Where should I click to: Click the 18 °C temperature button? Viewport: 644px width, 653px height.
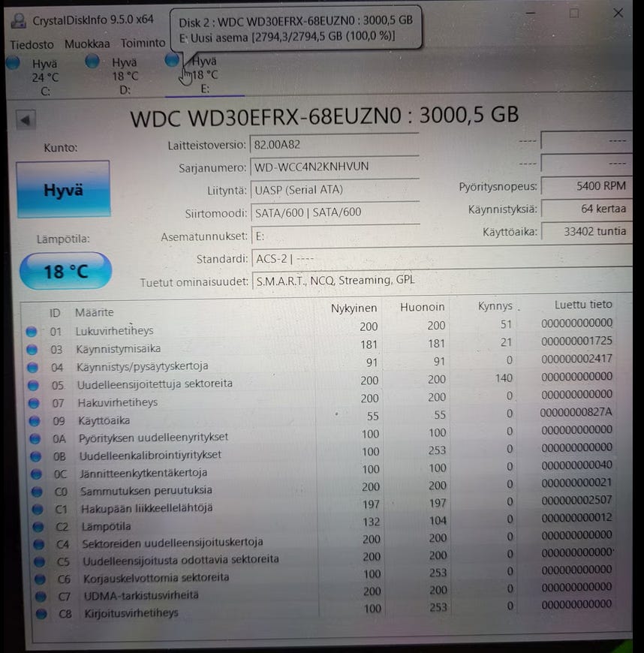tap(65, 271)
